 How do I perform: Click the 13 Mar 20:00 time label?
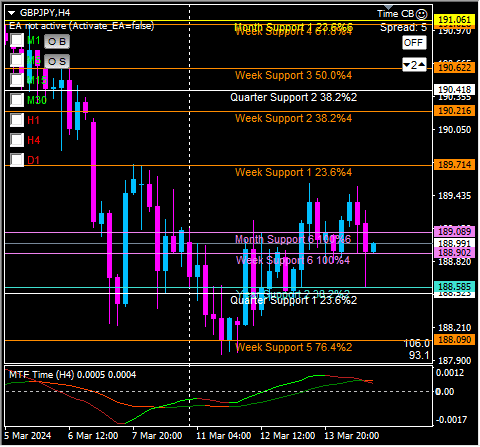coord(352,436)
